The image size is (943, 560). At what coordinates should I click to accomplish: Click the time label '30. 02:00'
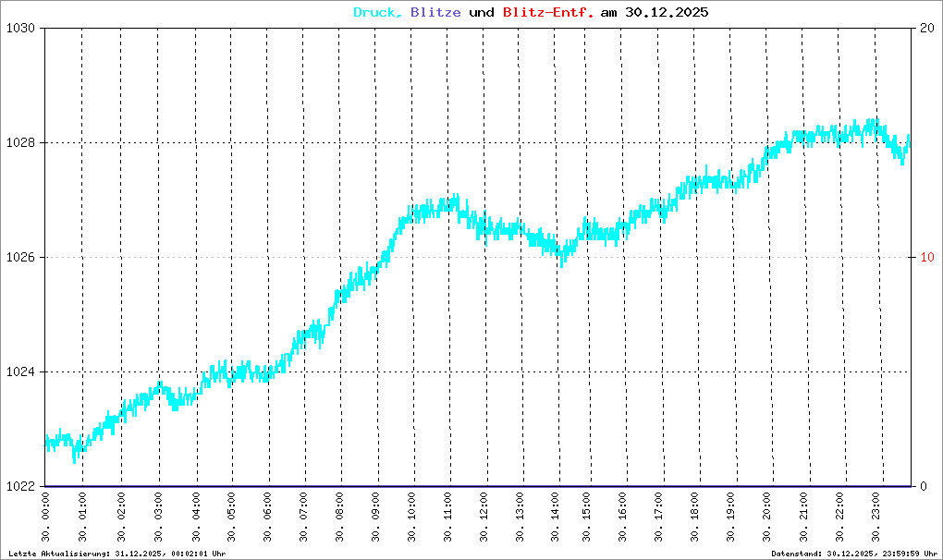tap(121, 517)
